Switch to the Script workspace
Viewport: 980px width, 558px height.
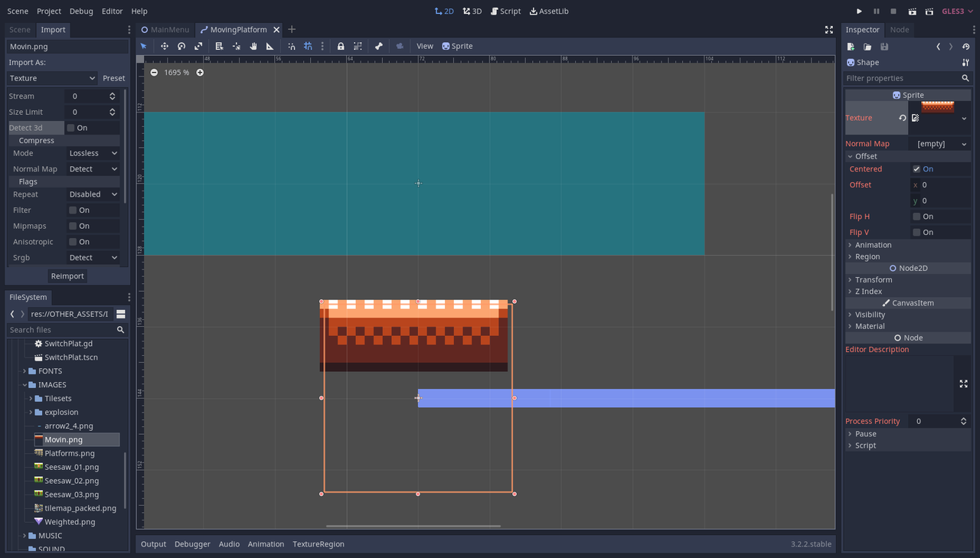(505, 11)
